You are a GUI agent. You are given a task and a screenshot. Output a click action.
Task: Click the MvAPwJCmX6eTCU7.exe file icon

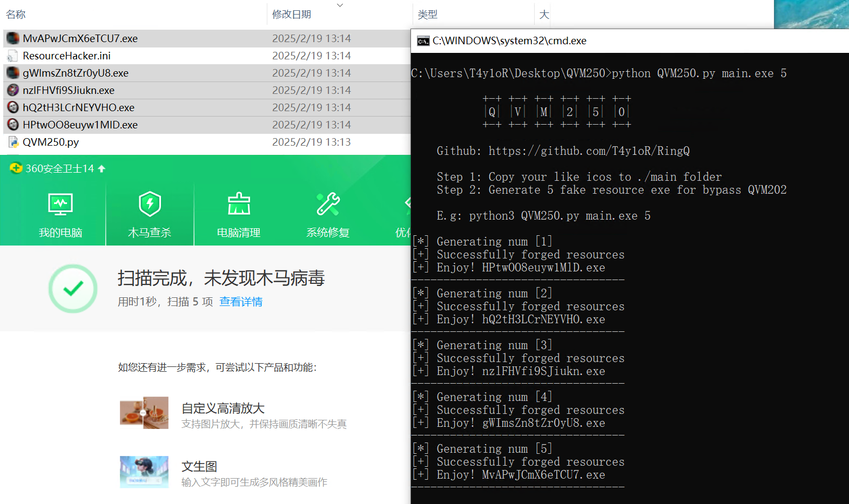tap(13, 38)
